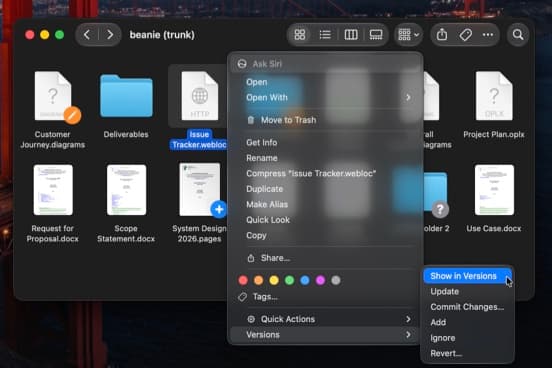Switch Finder to gallery view
The width and height of the screenshot is (552, 368).
click(376, 35)
